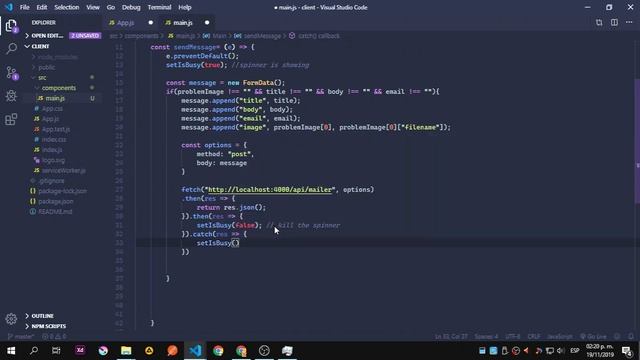This screenshot has width=640, height=360.
Task: Open the Windows Start menu
Action: pyautogui.click(x=11, y=351)
